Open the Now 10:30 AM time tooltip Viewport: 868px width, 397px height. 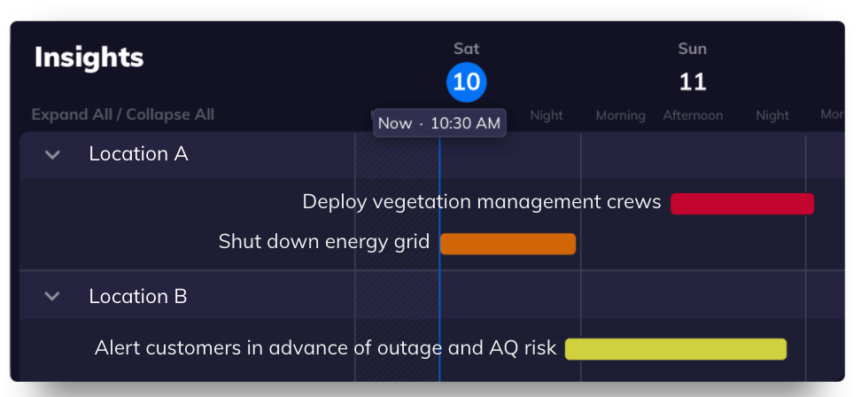tap(439, 123)
